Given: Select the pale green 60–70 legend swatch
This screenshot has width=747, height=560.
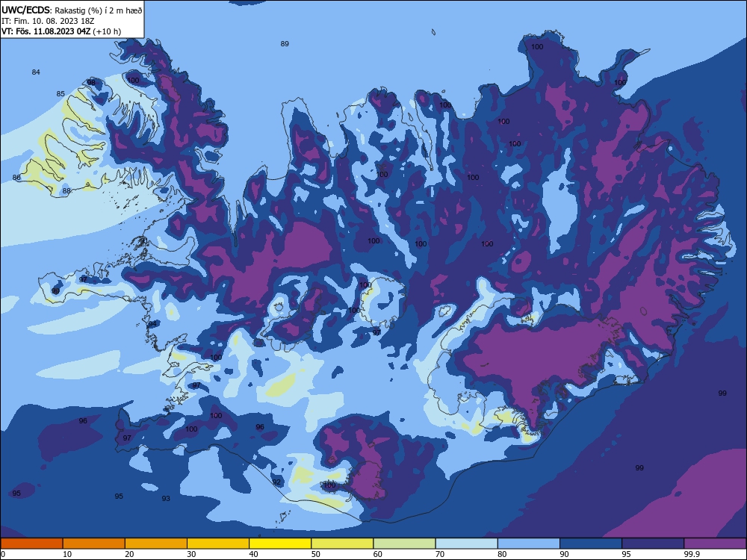Looking at the screenshot, I should click(x=404, y=544).
